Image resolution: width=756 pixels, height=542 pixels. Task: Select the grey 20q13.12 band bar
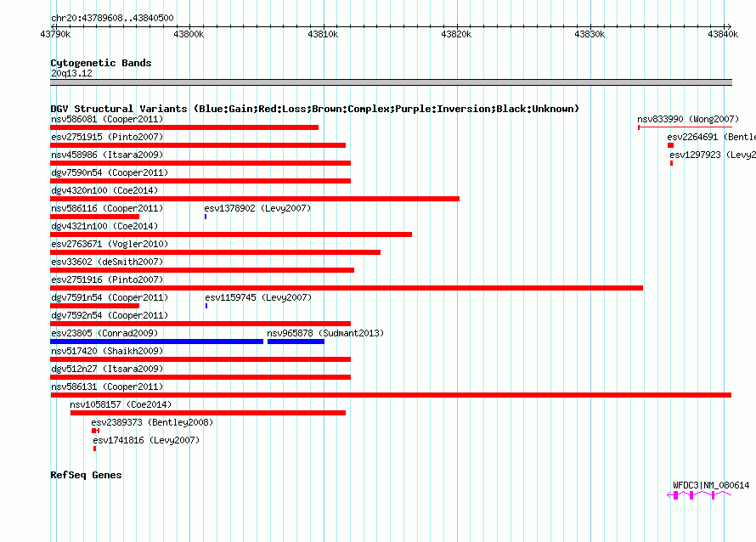coord(391,82)
